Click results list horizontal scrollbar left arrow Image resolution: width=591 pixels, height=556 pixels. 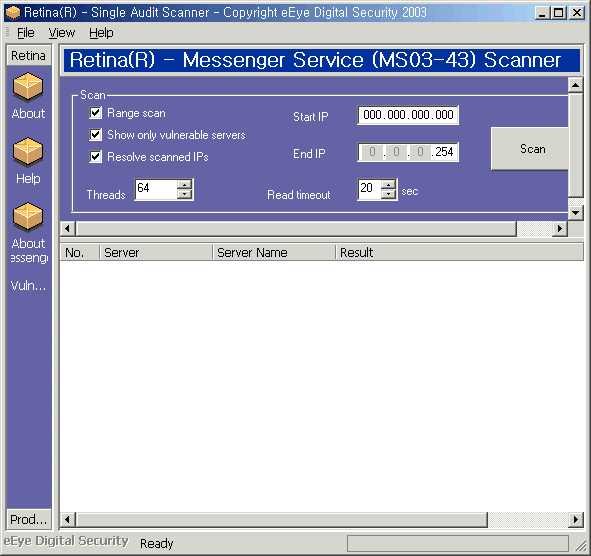[x=68, y=519]
